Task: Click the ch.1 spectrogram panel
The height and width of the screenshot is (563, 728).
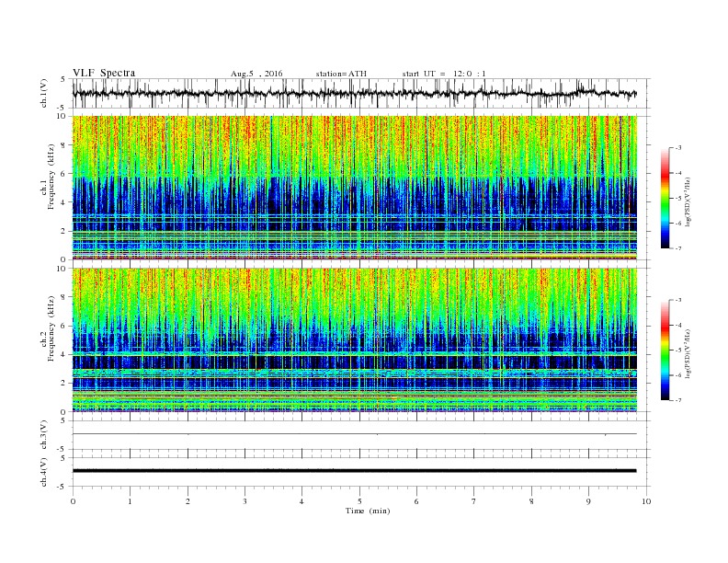Action: [354, 188]
